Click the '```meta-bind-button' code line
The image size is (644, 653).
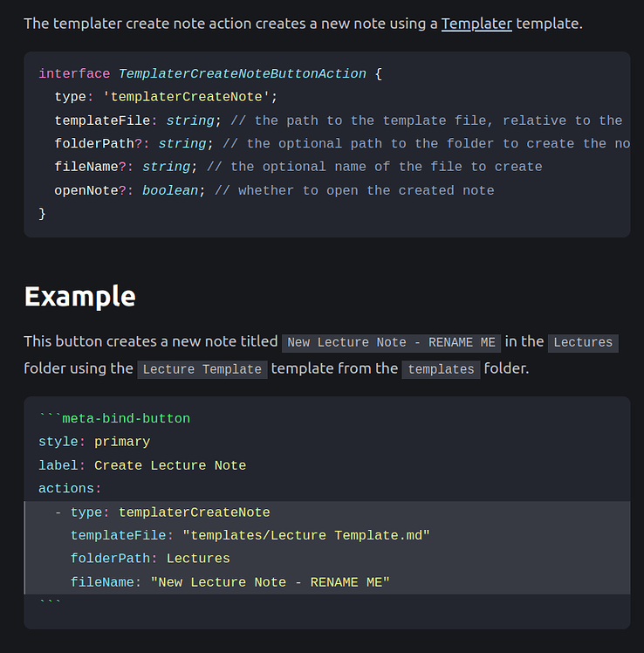pos(114,418)
